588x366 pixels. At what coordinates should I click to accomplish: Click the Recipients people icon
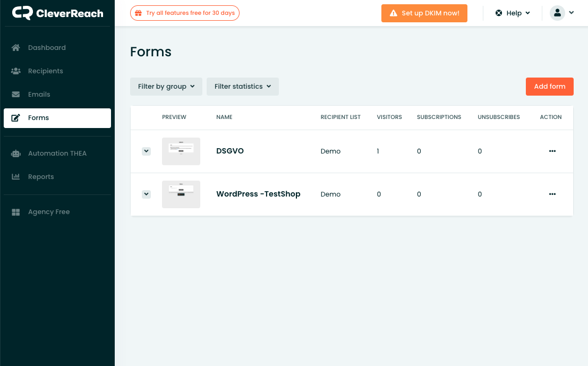coord(16,71)
